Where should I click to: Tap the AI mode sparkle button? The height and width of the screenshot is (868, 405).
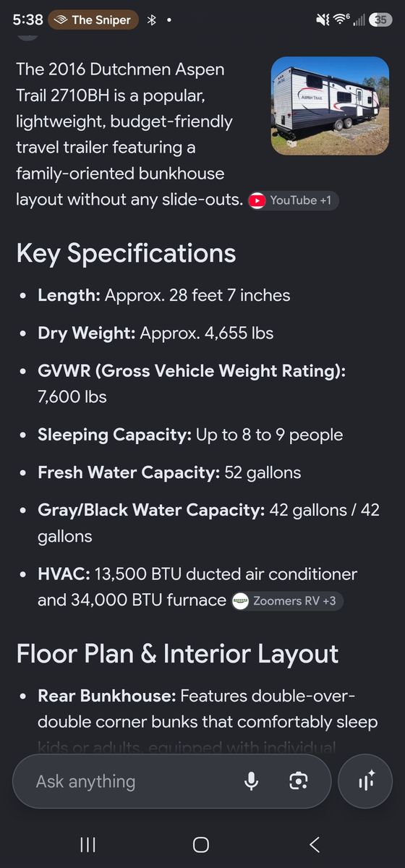click(x=366, y=781)
